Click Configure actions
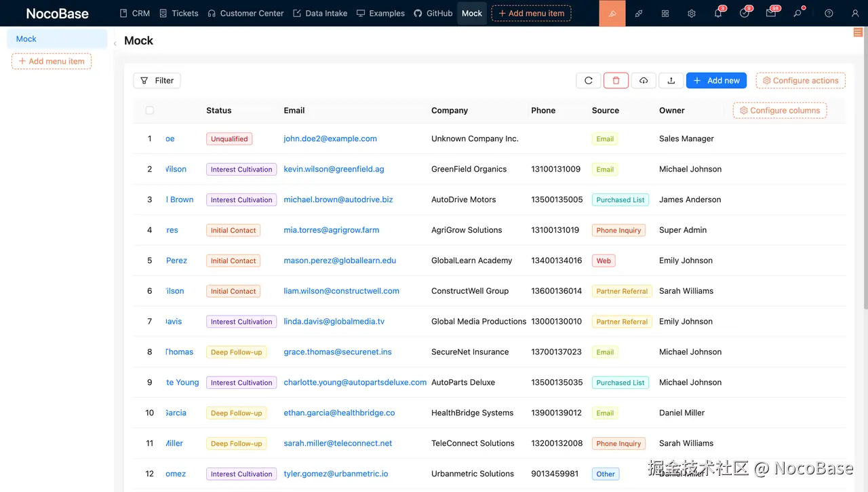The width and height of the screenshot is (868, 492). click(x=801, y=80)
